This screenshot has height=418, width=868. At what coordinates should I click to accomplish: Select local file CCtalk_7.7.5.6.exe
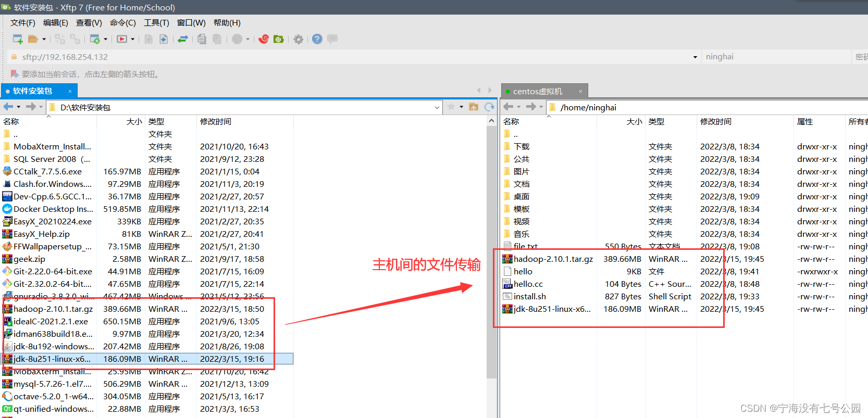click(x=147, y=171)
